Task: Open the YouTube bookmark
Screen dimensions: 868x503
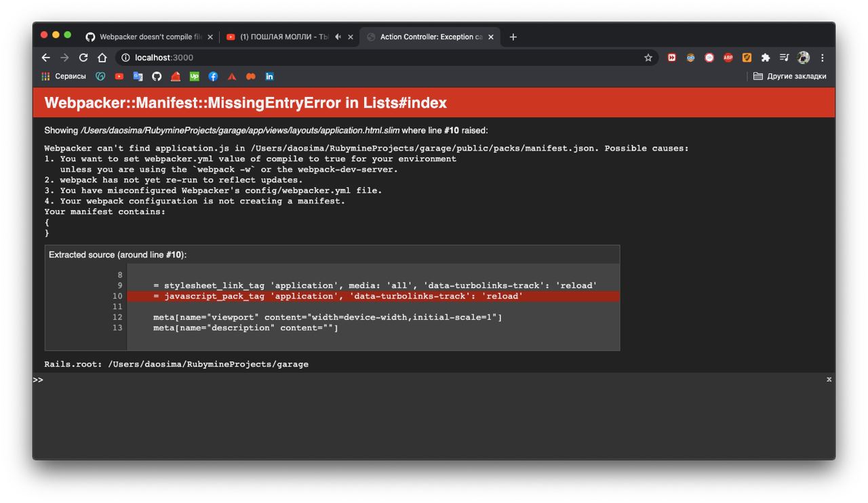Action: (119, 77)
